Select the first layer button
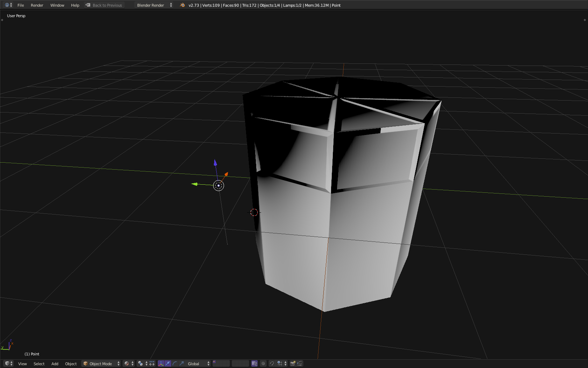The height and width of the screenshot is (368, 588). point(215,362)
